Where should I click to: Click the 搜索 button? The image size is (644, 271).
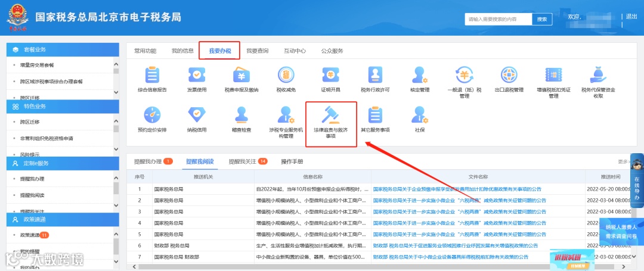(542, 19)
